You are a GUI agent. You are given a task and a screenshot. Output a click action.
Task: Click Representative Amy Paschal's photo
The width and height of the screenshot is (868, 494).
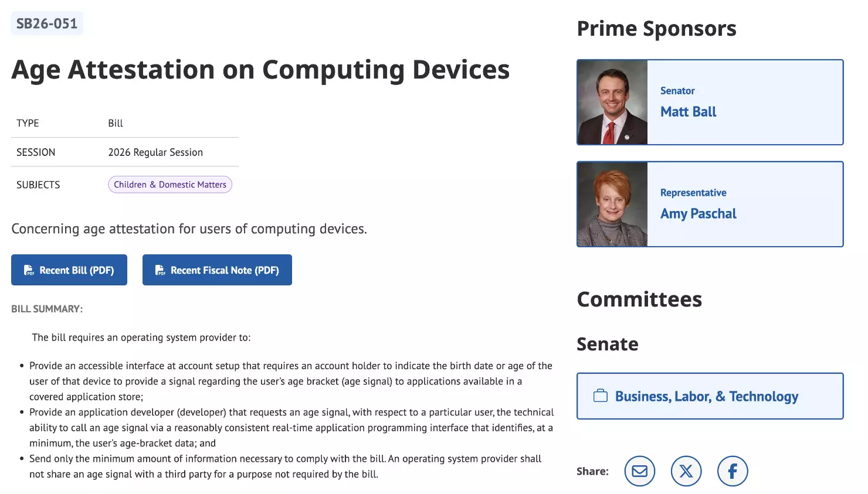point(613,205)
